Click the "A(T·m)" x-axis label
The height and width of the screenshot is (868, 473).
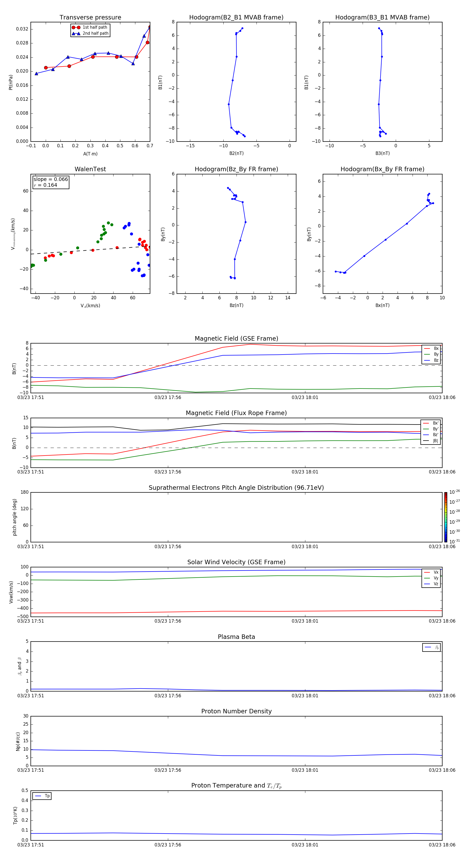[x=90, y=154]
